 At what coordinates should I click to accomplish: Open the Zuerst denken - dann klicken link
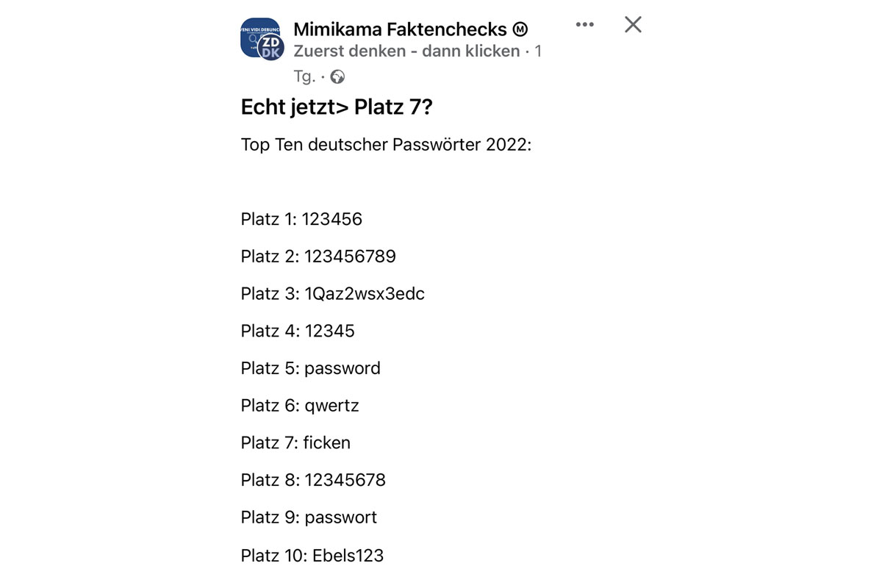point(406,51)
